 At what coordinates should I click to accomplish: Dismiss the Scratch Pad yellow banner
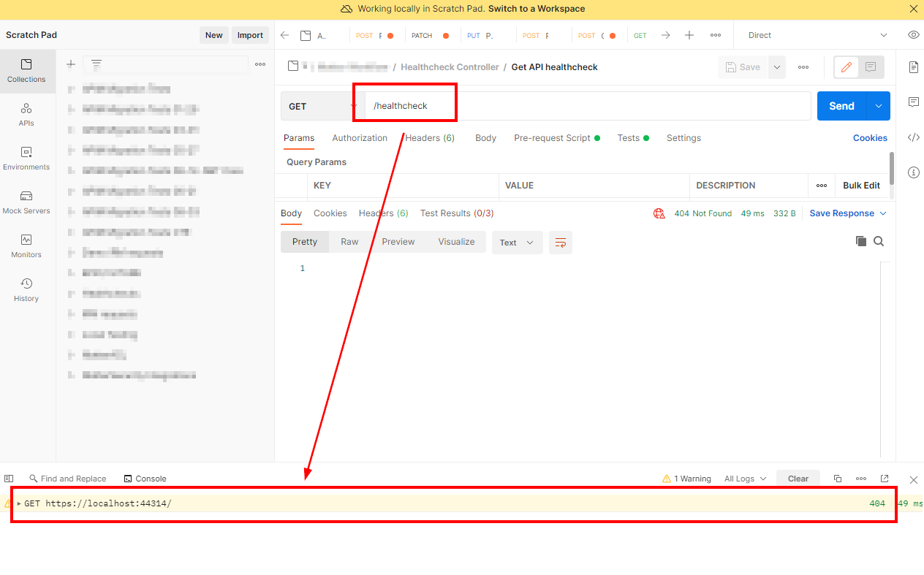click(913, 9)
